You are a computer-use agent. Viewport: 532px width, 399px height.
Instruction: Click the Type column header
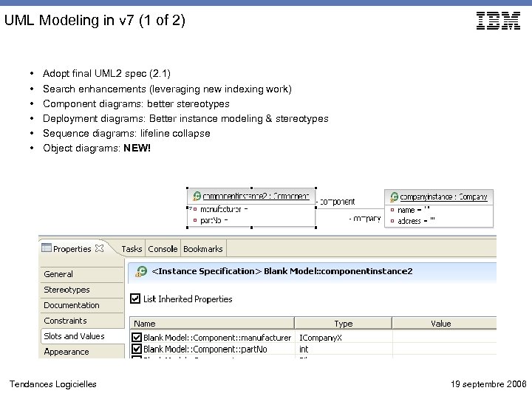[343, 324]
